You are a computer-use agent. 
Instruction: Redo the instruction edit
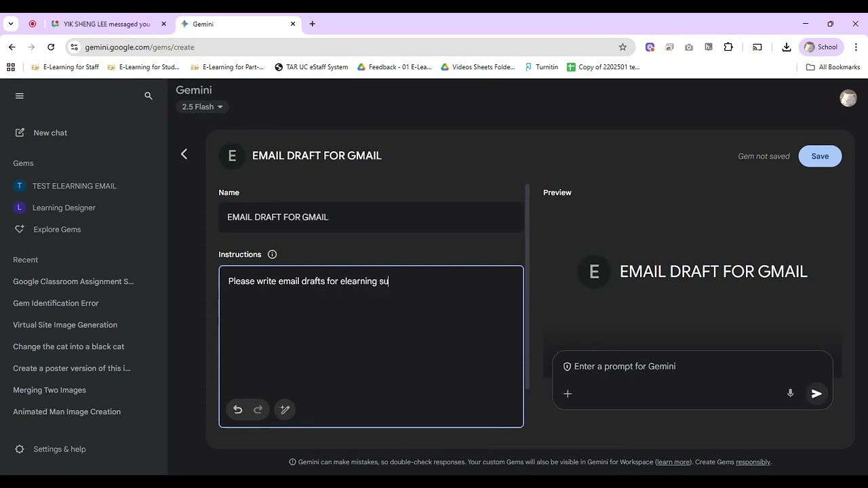pos(258,409)
